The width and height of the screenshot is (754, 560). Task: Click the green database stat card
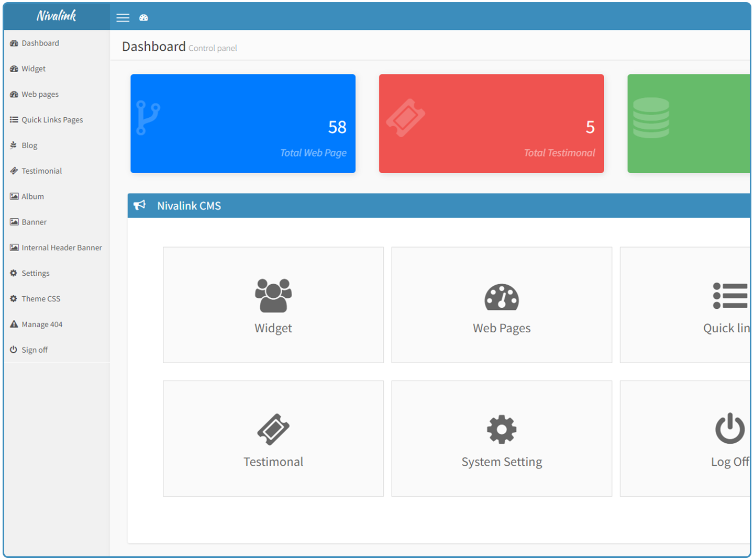688,124
